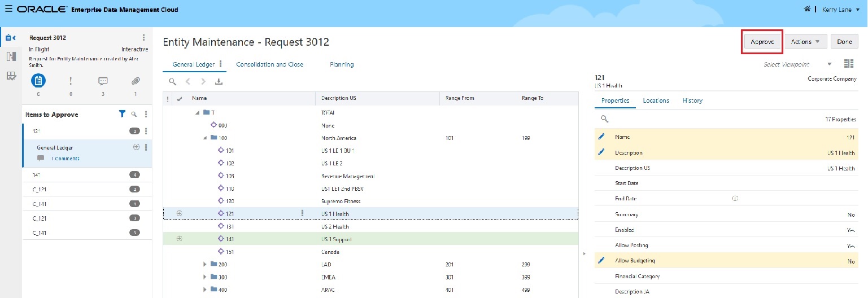Screen dimensions: 868x298
Task: Select node 141 US 1 Support
Action: [x=370, y=239]
